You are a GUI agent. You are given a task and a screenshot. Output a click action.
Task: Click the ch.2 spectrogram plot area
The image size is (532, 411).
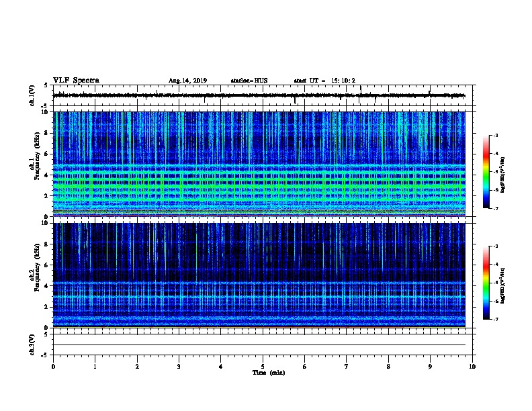pyautogui.click(x=259, y=275)
